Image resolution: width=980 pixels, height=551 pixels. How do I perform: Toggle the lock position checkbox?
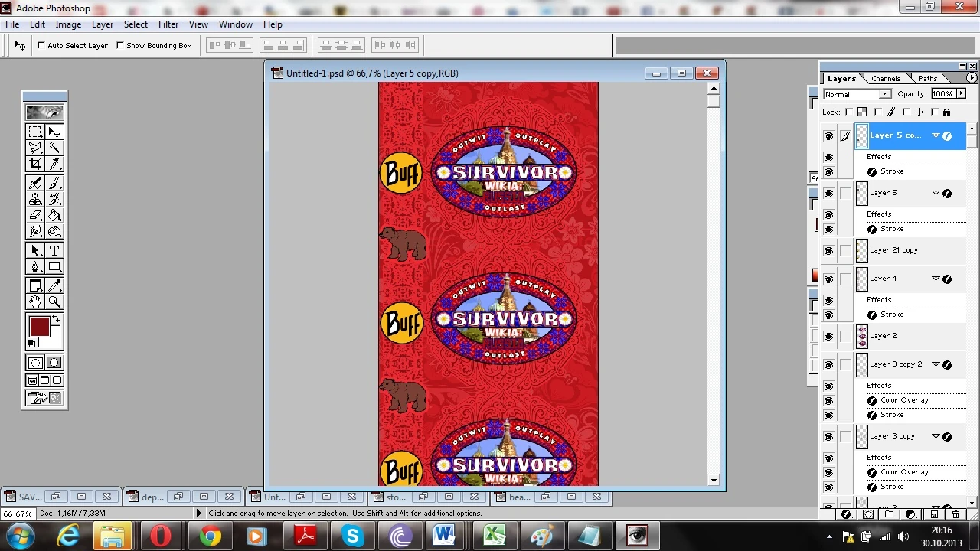(x=905, y=112)
